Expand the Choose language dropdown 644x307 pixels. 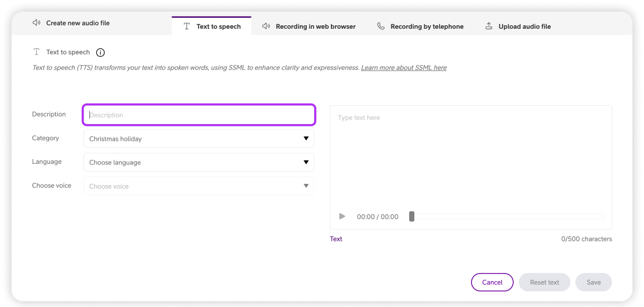(199, 162)
